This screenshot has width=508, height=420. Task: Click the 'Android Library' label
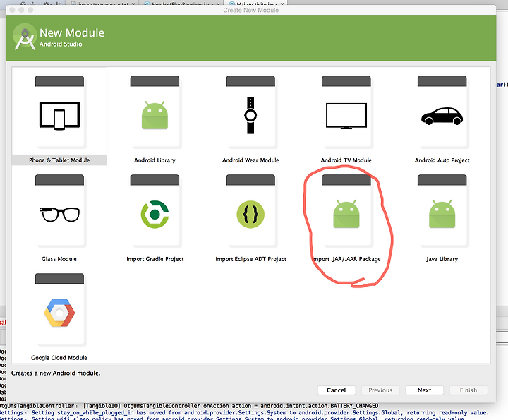pyautogui.click(x=155, y=160)
